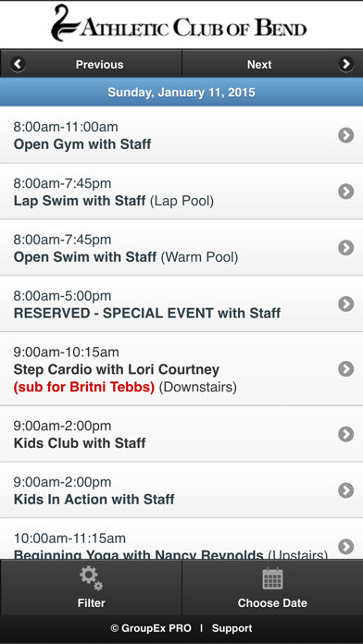
Task: Click the Athletic Club of Bend swan logo
Action: 64,23
